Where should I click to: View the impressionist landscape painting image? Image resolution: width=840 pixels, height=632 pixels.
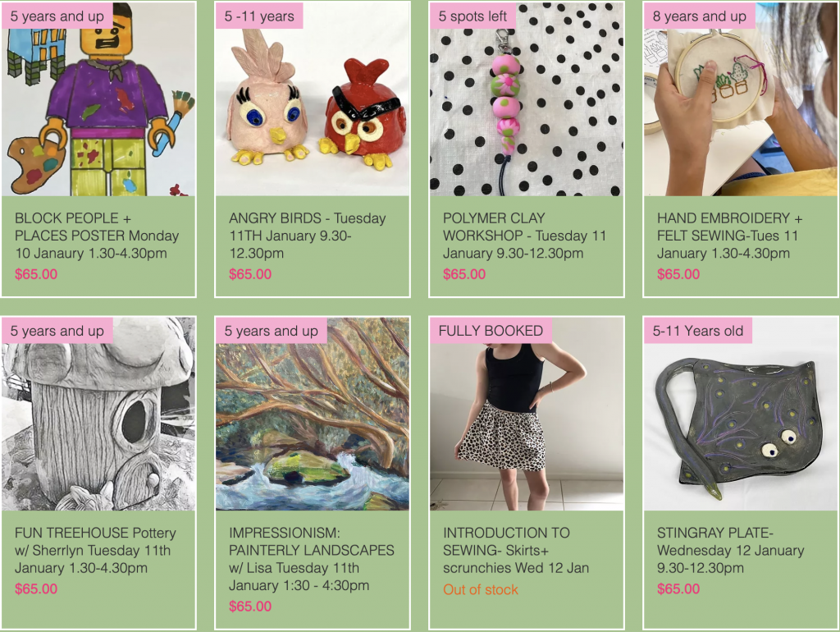pos(313,414)
